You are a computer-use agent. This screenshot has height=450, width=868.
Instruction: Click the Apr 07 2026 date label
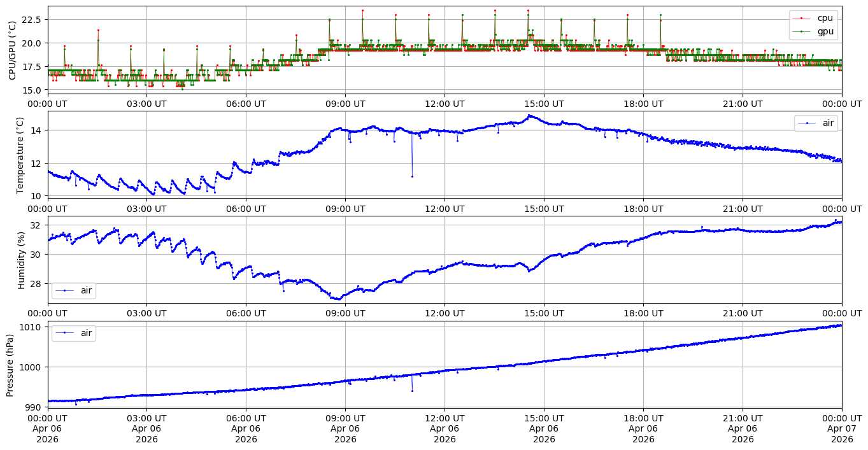[842, 434]
